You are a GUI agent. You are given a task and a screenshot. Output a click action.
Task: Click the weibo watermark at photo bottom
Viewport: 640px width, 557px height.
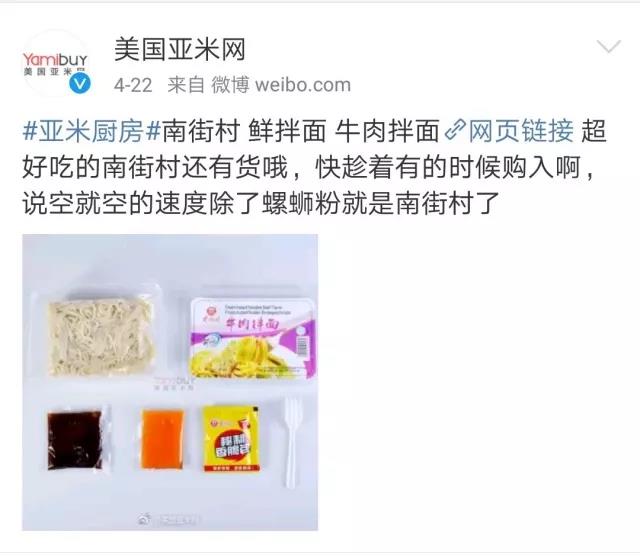169,520
